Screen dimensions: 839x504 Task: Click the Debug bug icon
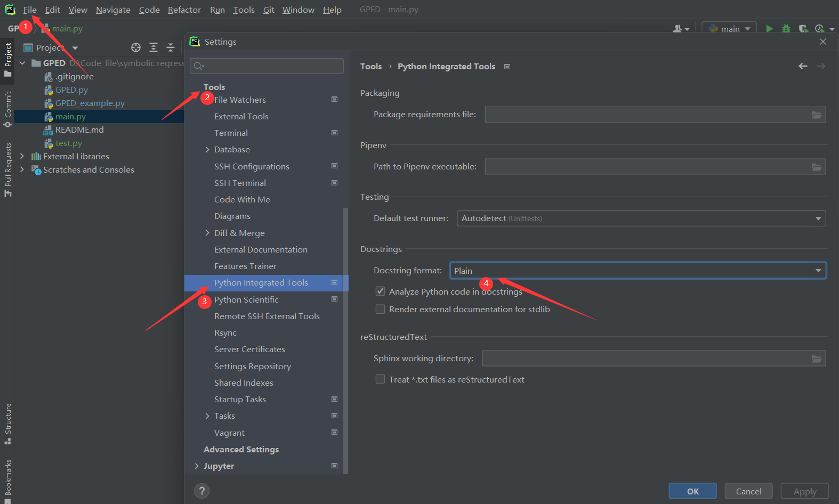786,29
